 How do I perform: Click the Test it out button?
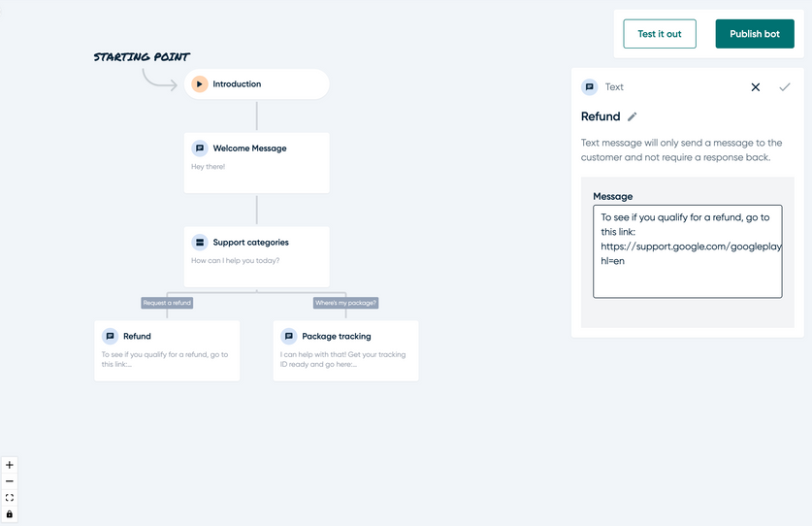[x=660, y=34]
